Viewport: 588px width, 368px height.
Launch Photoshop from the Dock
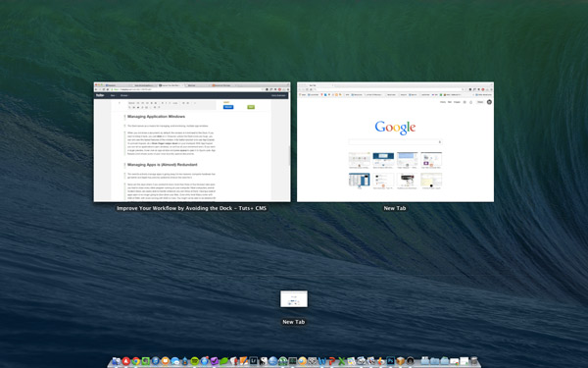click(391, 361)
